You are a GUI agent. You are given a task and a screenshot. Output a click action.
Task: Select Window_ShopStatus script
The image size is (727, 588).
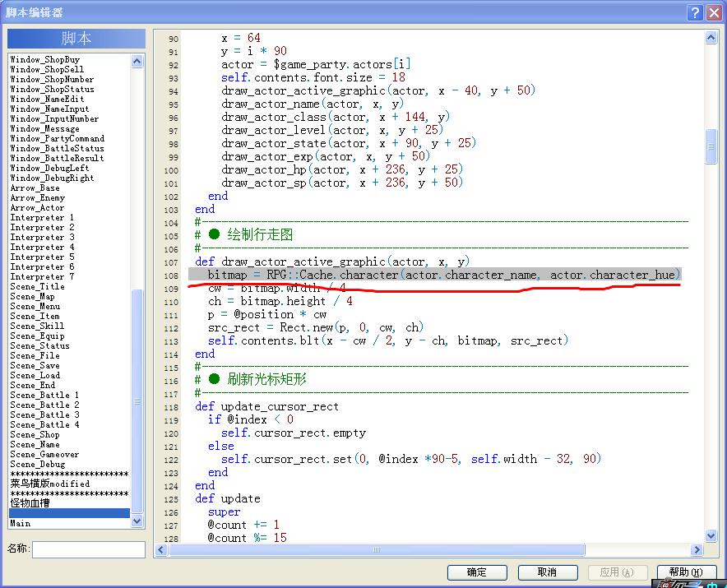coord(52,89)
